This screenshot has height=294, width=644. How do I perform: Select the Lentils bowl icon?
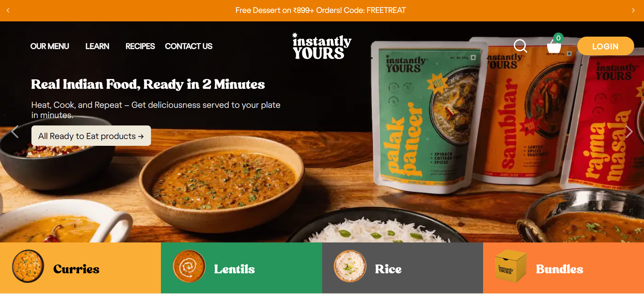point(189,266)
